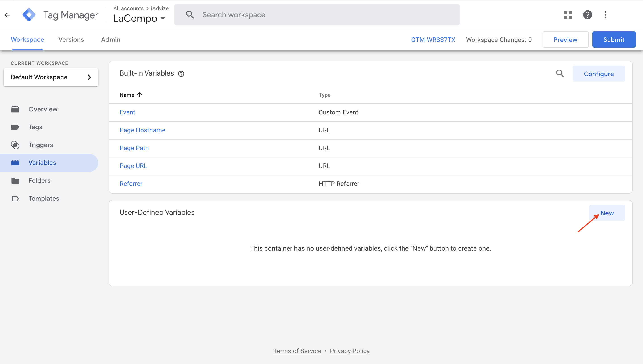Image resolution: width=643 pixels, height=364 pixels.
Task: Click the Tag Manager logo icon
Action: [x=29, y=15]
